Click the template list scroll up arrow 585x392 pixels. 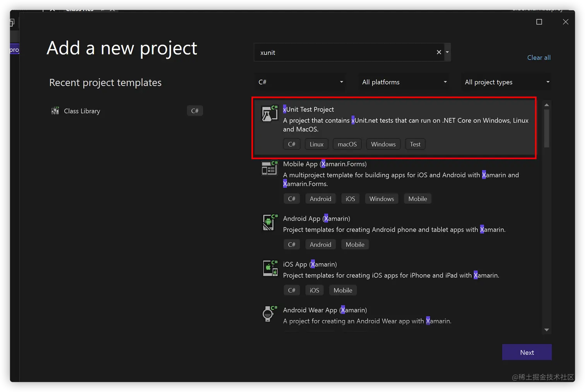[x=547, y=105]
